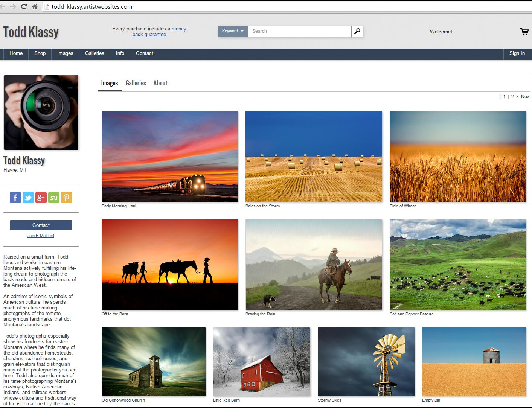Click the Todd Klassy name under photo

pos(24,161)
